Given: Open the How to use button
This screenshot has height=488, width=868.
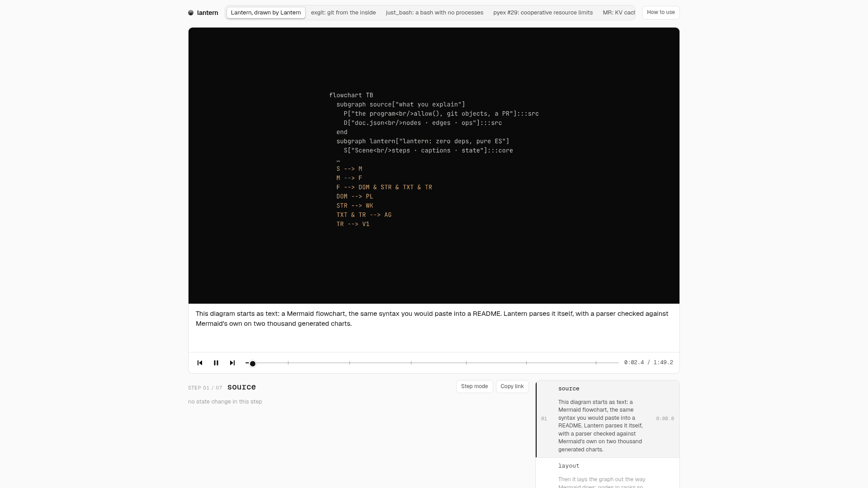Looking at the screenshot, I should [660, 13].
